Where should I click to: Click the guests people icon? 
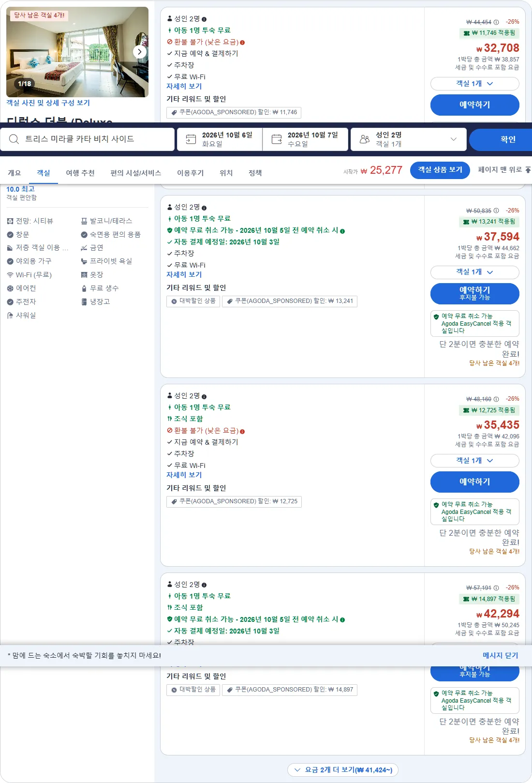tap(365, 139)
